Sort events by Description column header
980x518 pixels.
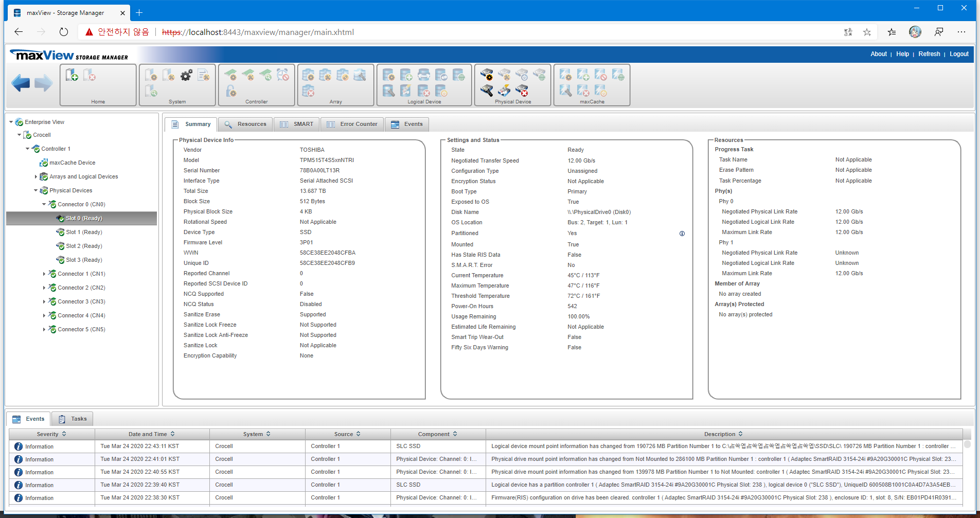pyautogui.click(x=724, y=434)
